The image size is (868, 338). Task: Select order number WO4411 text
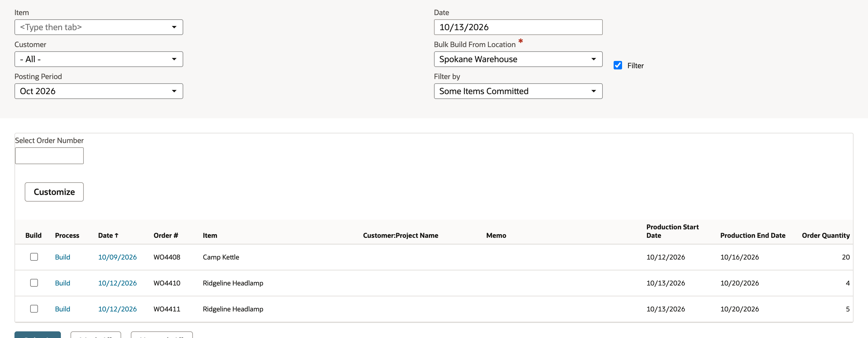167,309
